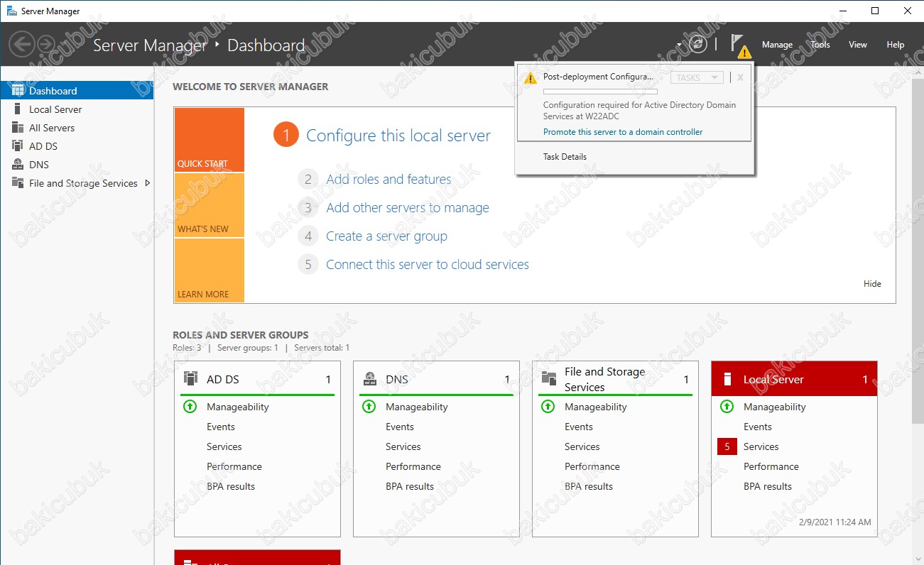The image size is (924, 565).
Task: Click the Local Server tile title
Action: pyautogui.click(x=773, y=379)
